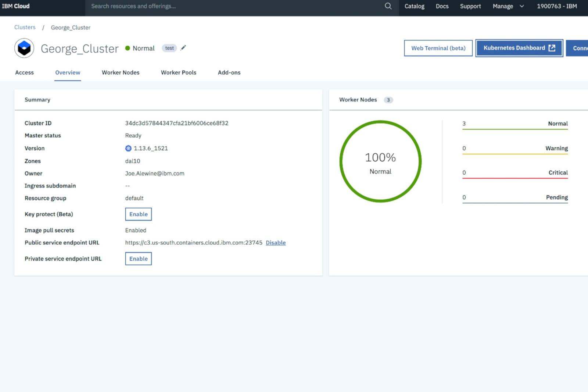Click the George_Cluster hexagon logo icon
The height and width of the screenshot is (392, 588).
24,48
